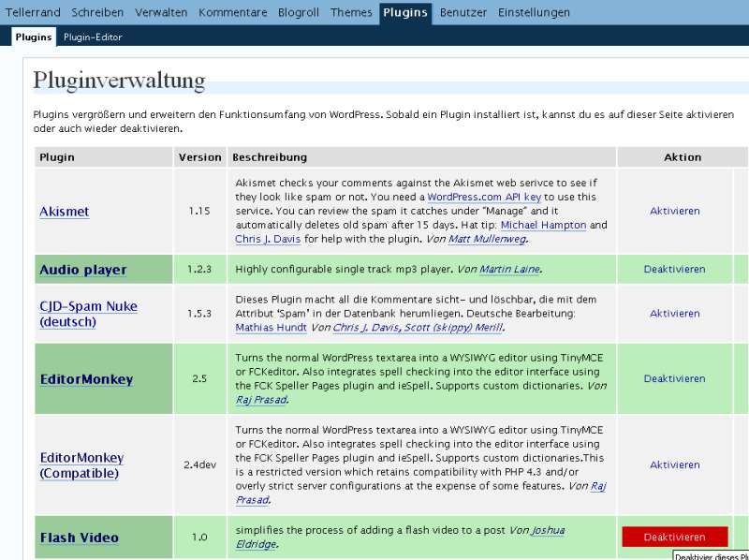Image resolution: width=749 pixels, height=560 pixels.
Task: Open the Themes admin tab
Action: tap(351, 12)
